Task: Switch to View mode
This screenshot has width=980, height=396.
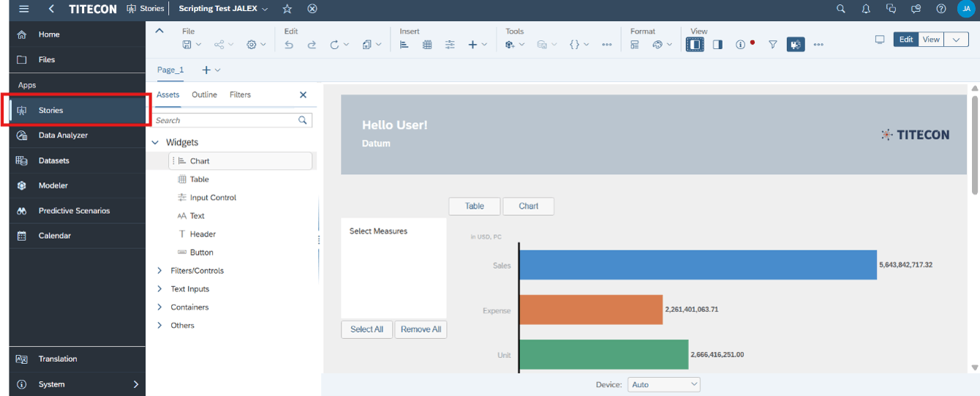Action: point(931,40)
